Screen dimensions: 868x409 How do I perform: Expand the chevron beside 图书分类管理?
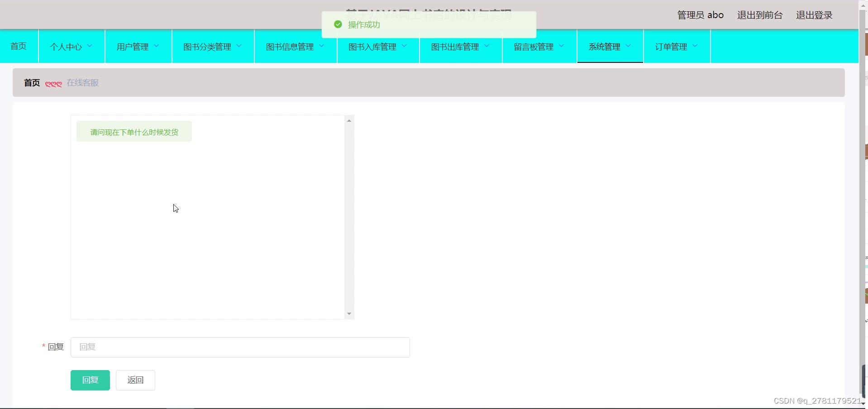239,46
